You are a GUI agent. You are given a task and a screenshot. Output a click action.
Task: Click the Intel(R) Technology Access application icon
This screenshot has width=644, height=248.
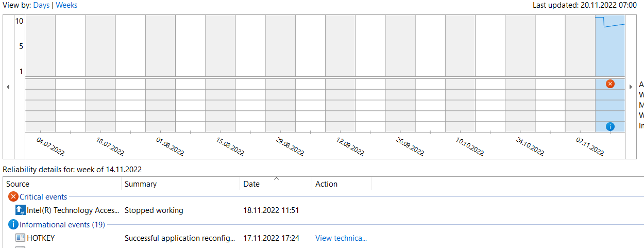[21, 210]
